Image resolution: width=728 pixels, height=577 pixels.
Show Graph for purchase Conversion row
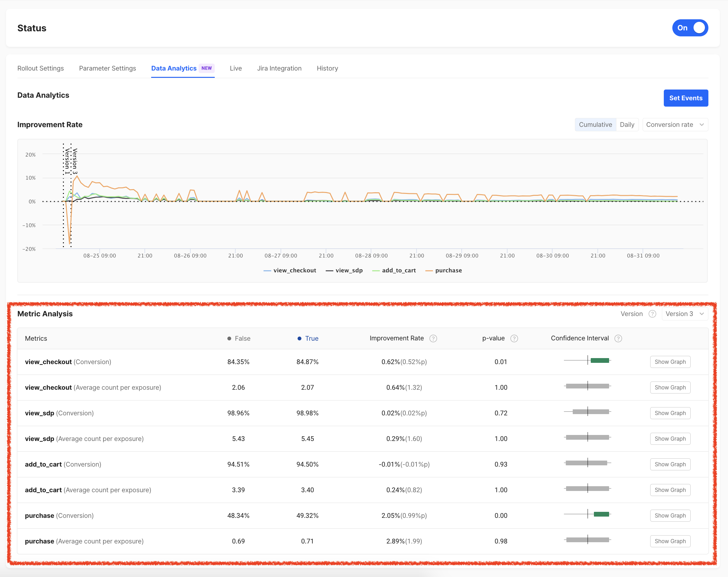(x=670, y=516)
